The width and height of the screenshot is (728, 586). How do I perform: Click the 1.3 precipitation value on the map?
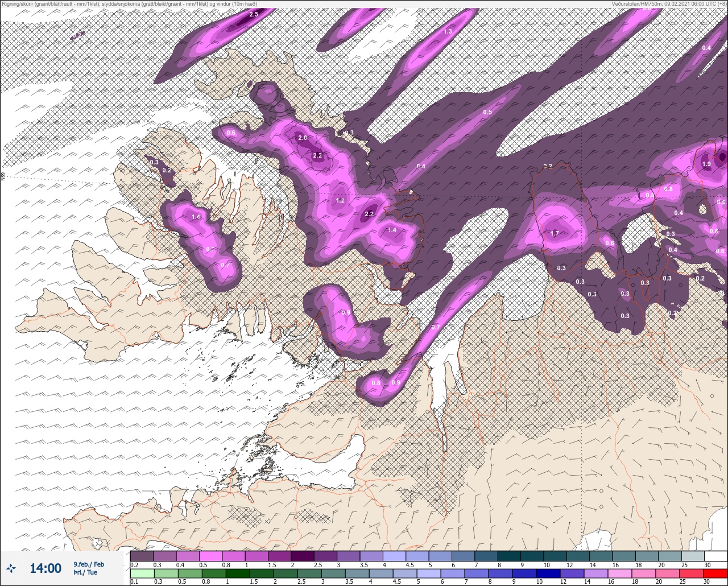[448, 31]
